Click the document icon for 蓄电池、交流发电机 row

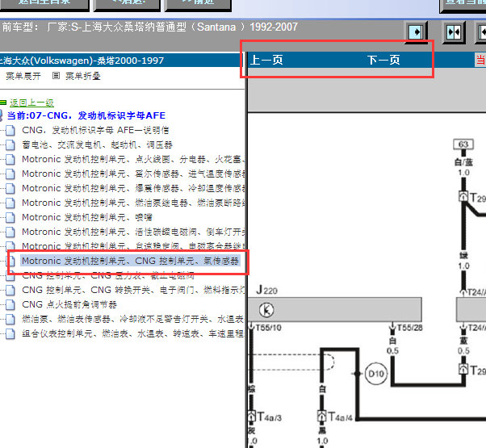pos(10,144)
